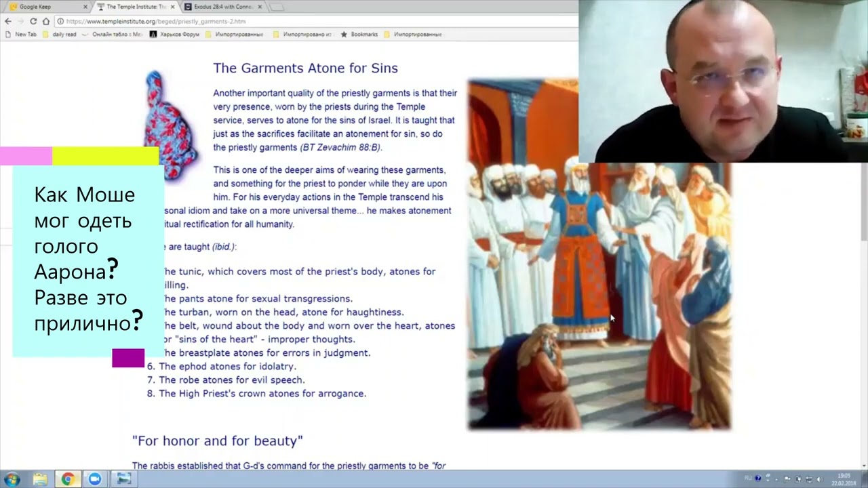Open Chrome from the taskbar
868x488 pixels.
point(68,479)
